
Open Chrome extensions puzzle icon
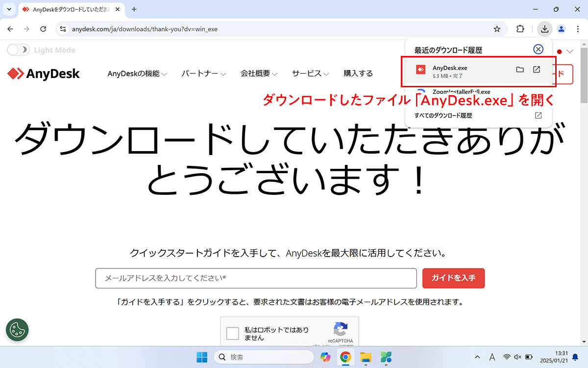tap(520, 29)
